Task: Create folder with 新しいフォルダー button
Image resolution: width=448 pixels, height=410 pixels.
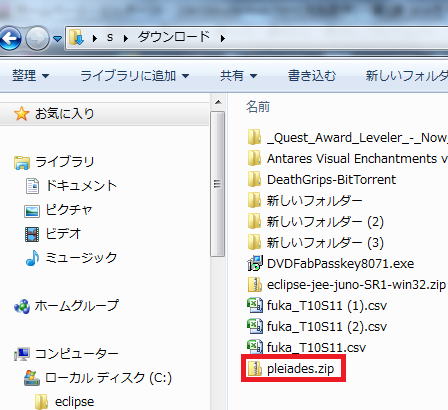Action: point(407,76)
